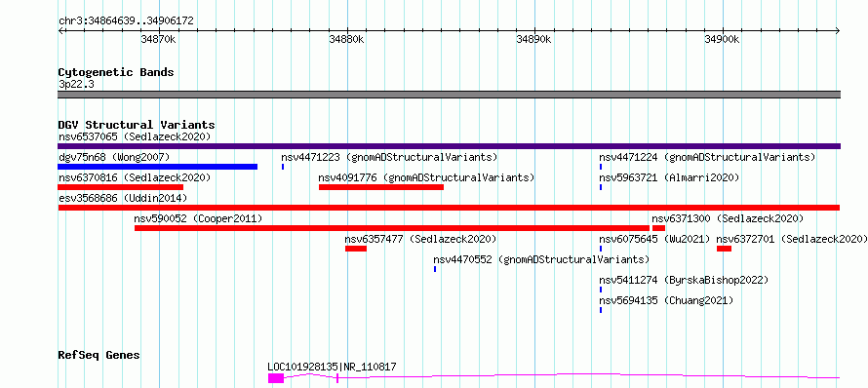Image resolution: width=868 pixels, height=388 pixels.
Task: Click the nsv4471223 blue marker
Action: [x=283, y=167]
